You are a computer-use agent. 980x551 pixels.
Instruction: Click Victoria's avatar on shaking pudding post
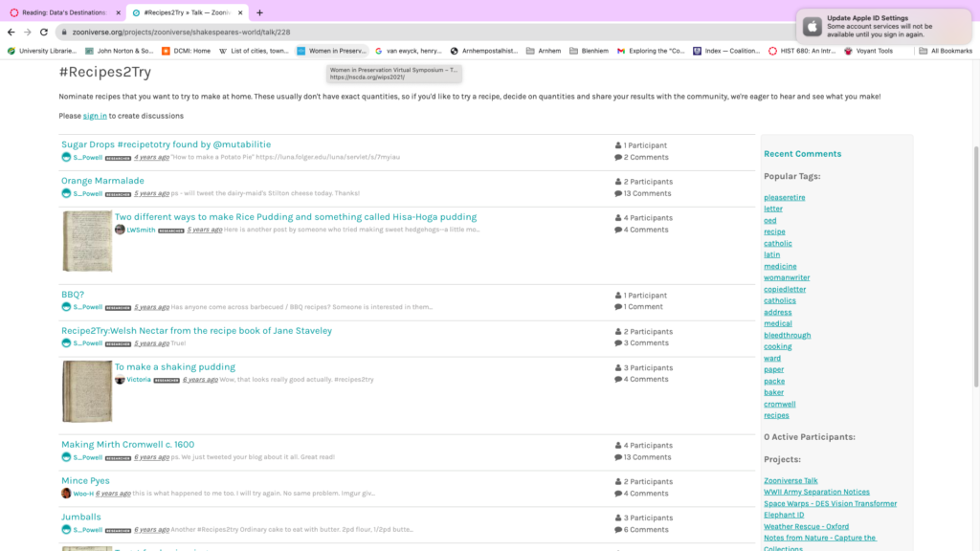click(120, 379)
